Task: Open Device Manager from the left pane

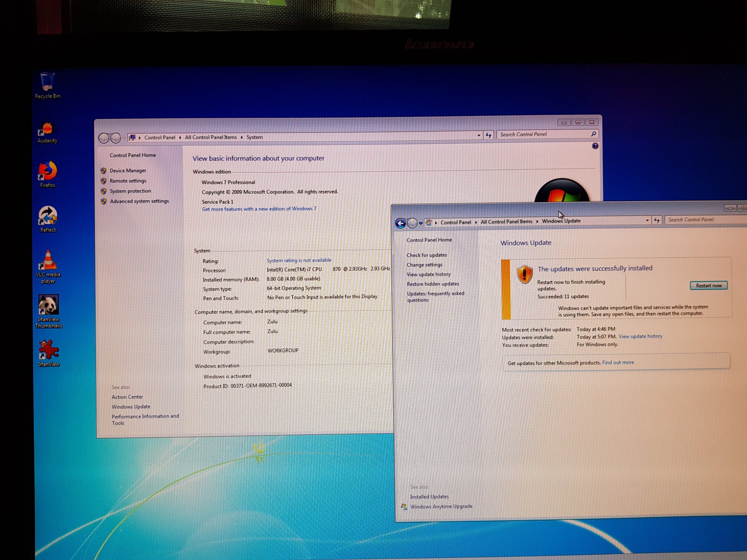Action: [128, 171]
